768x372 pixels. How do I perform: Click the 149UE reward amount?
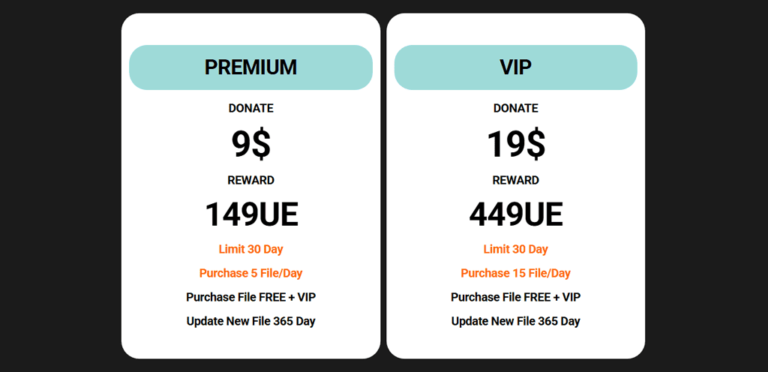(x=251, y=215)
